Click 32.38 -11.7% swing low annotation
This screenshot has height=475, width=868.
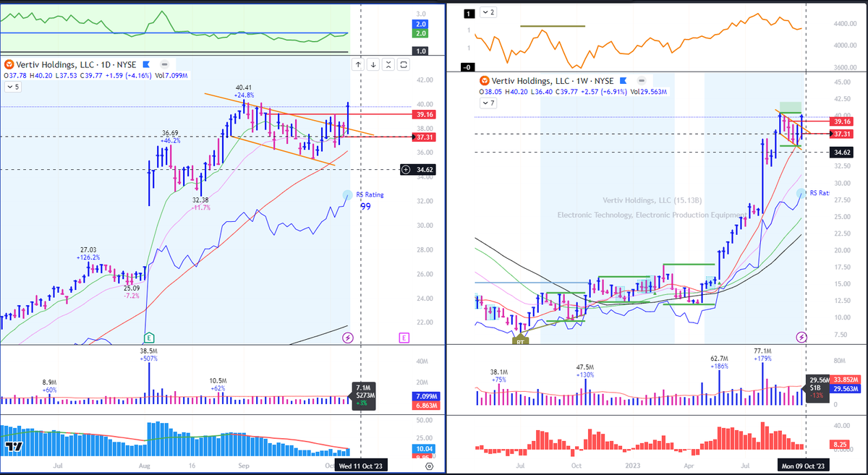click(201, 203)
